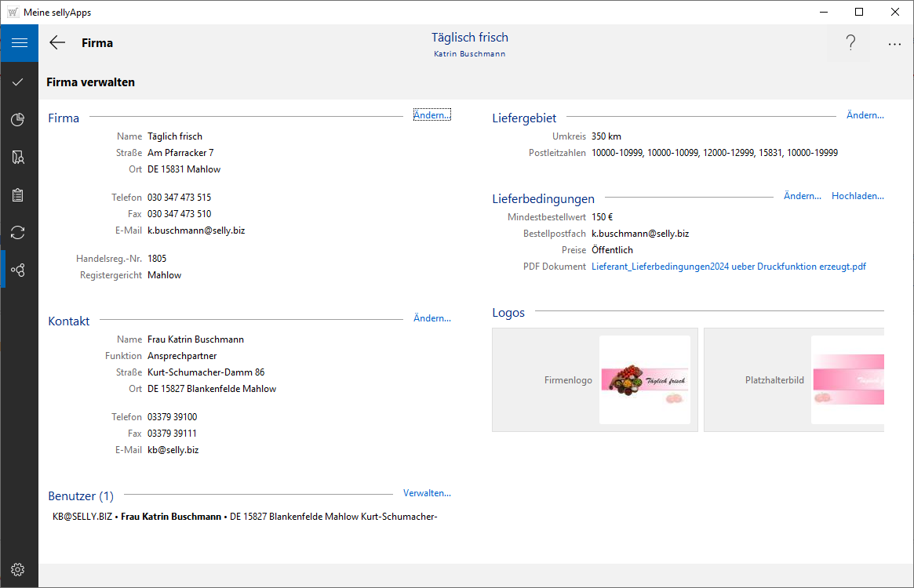Image resolution: width=914 pixels, height=588 pixels.
Task: Open the Lieferbedingungen2024 PDF document link
Action: tap(728, 267)
